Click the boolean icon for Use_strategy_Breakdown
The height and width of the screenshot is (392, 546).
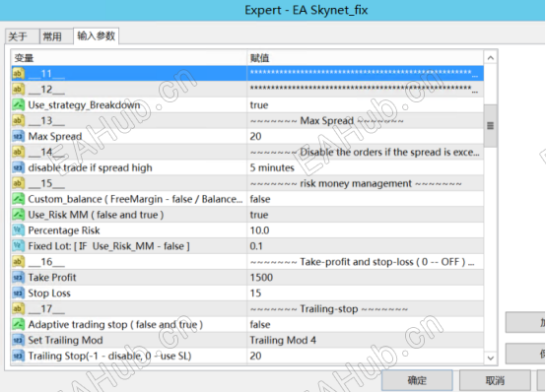point(18,104)
